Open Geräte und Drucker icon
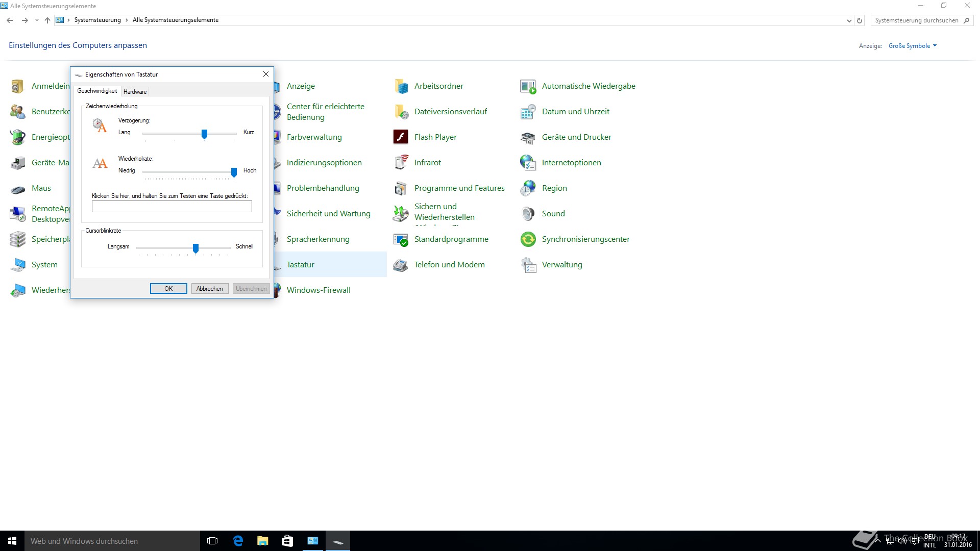The height and width of the screenshot is (551, 980). pyautogui.click(x=528, y=137)
